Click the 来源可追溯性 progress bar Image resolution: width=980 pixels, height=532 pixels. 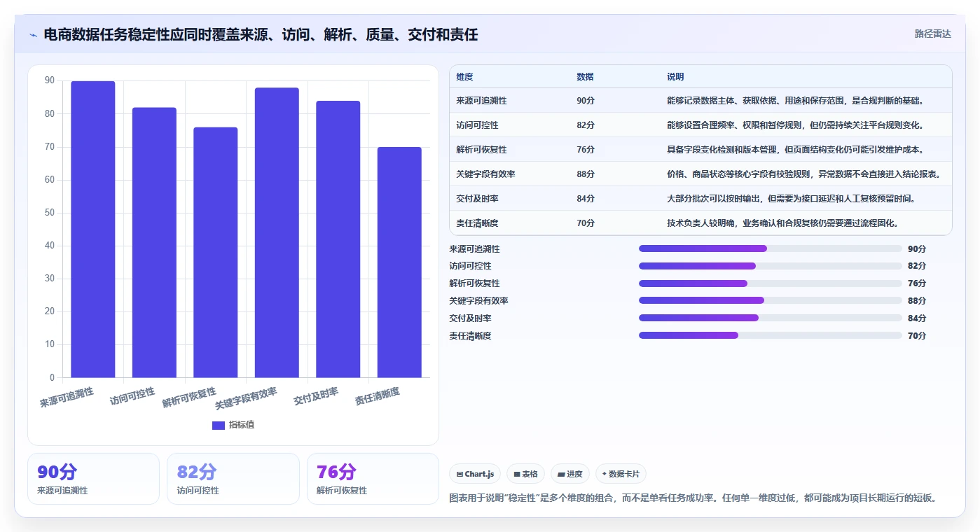point(771,248)
